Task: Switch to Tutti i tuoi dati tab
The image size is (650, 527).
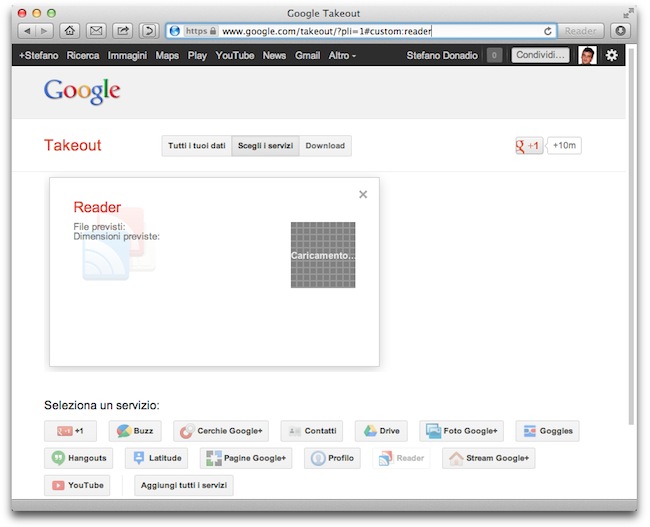Action: tap(197, 146)
